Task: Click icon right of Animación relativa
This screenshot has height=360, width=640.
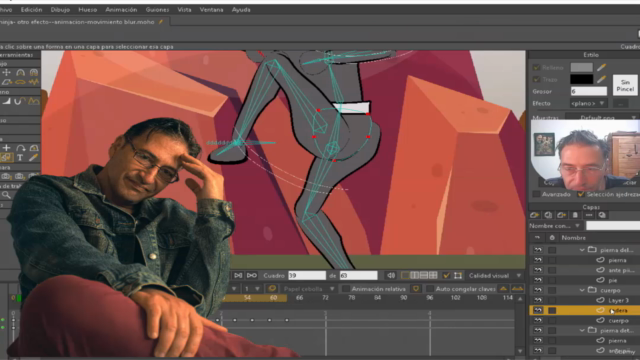Action: tap(416, 289)
